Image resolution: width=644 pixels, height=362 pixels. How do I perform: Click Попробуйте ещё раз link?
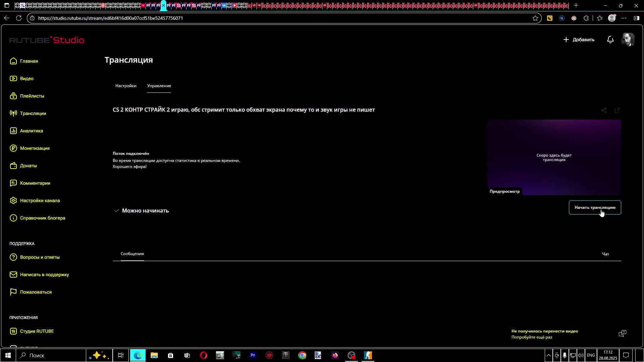[x=532, y=337]
